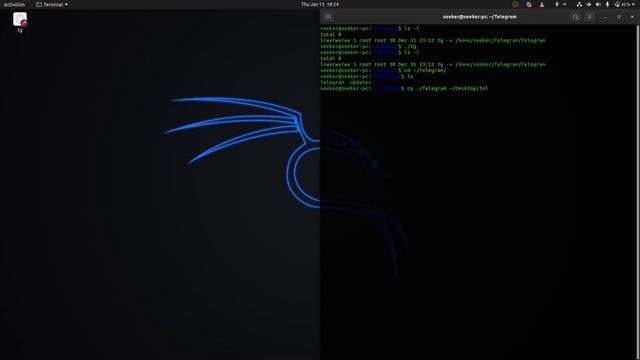This screenshot has height=360, width=640.
Task: Maximize the terminal window
Action: tap(619, 17)
